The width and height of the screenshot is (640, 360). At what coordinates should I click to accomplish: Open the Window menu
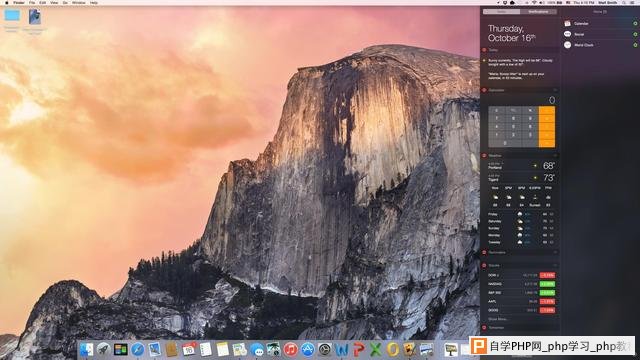click(x=79, y=2)
